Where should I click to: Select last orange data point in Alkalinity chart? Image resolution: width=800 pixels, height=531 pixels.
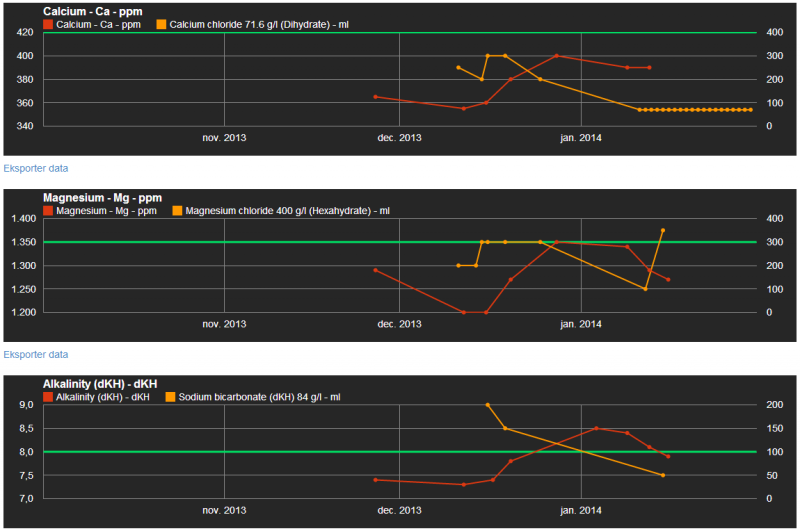coord(663,475)
